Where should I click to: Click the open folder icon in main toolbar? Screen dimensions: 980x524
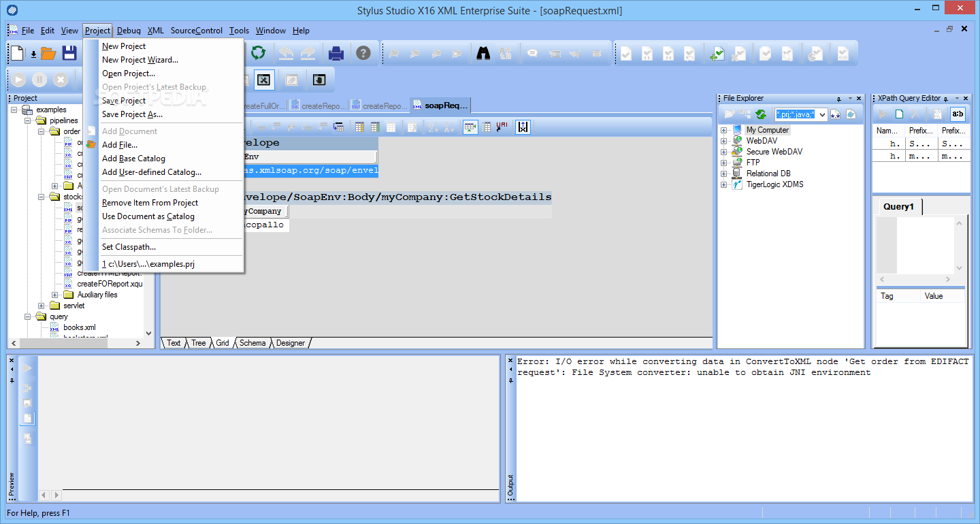(x=48, y=53)
